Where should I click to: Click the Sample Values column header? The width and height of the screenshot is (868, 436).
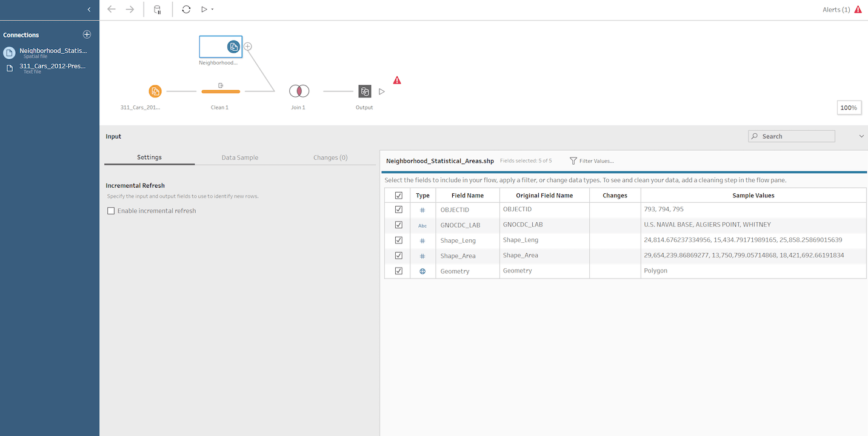coord(753,196)
